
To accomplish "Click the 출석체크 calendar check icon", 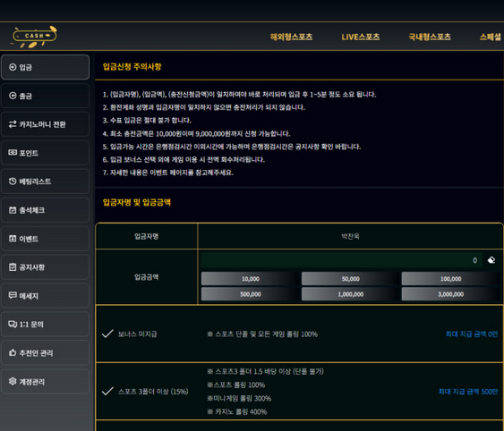I will coord(13,210).
